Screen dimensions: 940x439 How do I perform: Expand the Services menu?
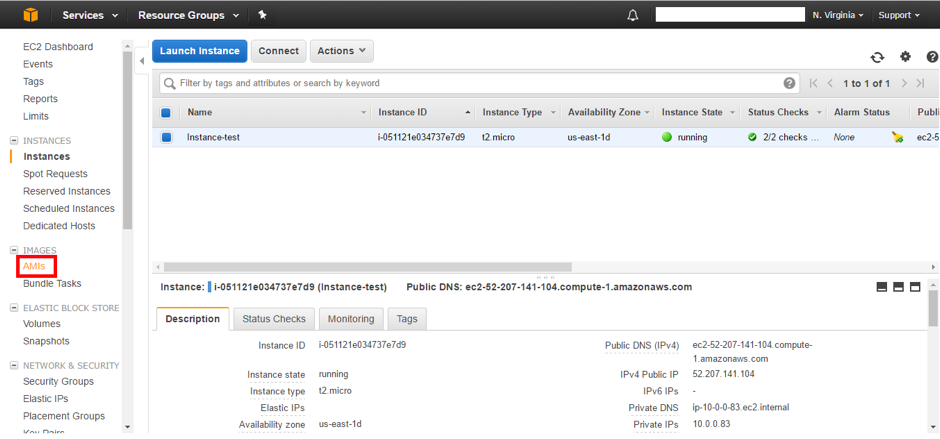pyautogui.click(x=90, y=15)
